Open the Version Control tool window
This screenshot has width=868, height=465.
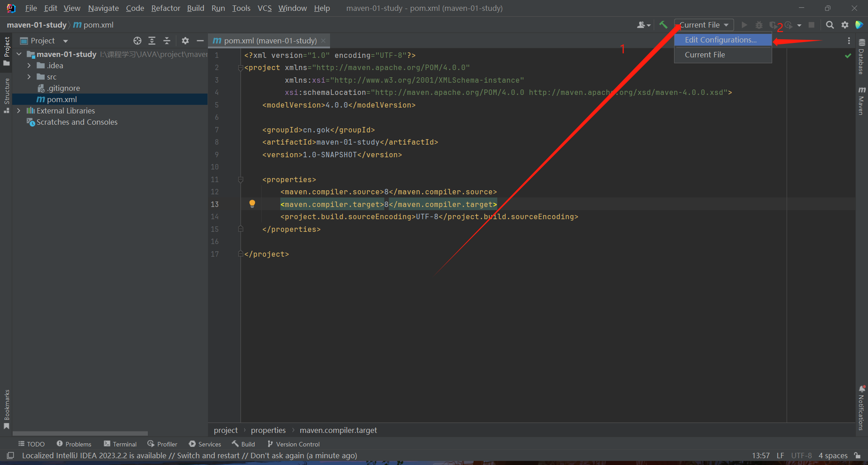coord(293,444)
